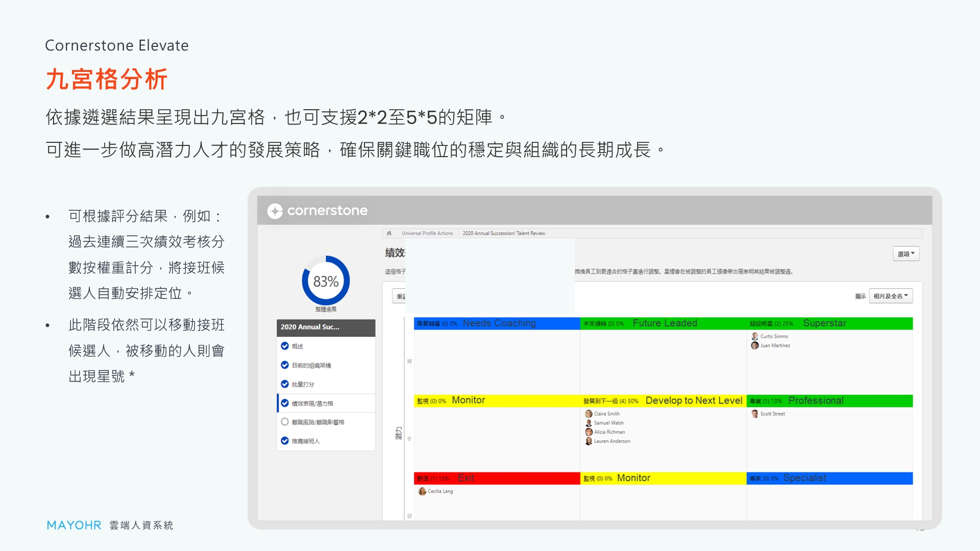This screenshot has width=980, height=551.
Task: Click the Cornerstone logo icon
Action: (275, 211)
